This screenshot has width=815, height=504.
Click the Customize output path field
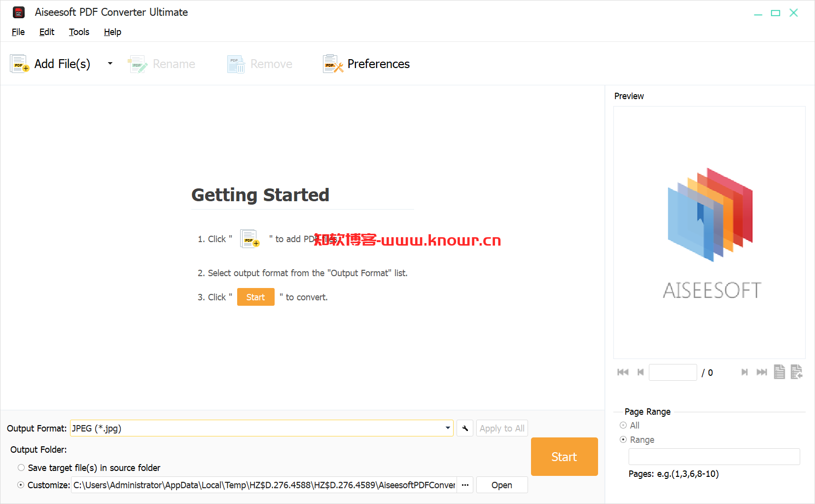pos(264,485)
